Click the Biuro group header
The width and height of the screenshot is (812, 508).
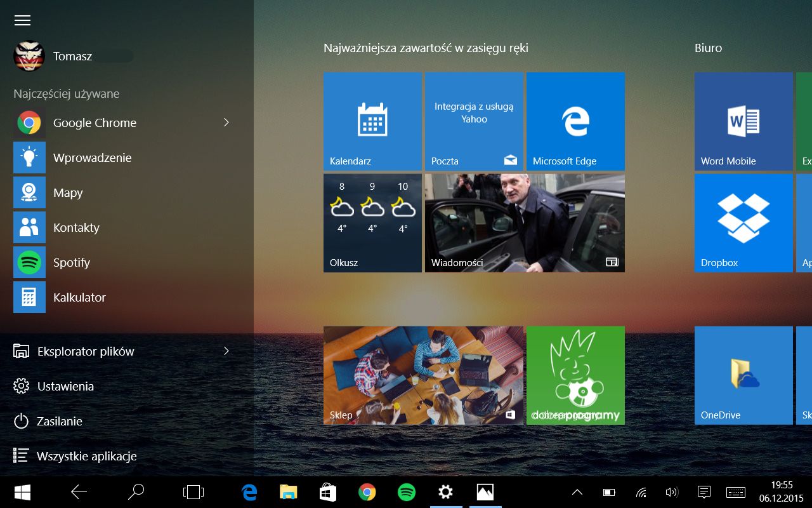pyautogui.click(x=709, y=48)
